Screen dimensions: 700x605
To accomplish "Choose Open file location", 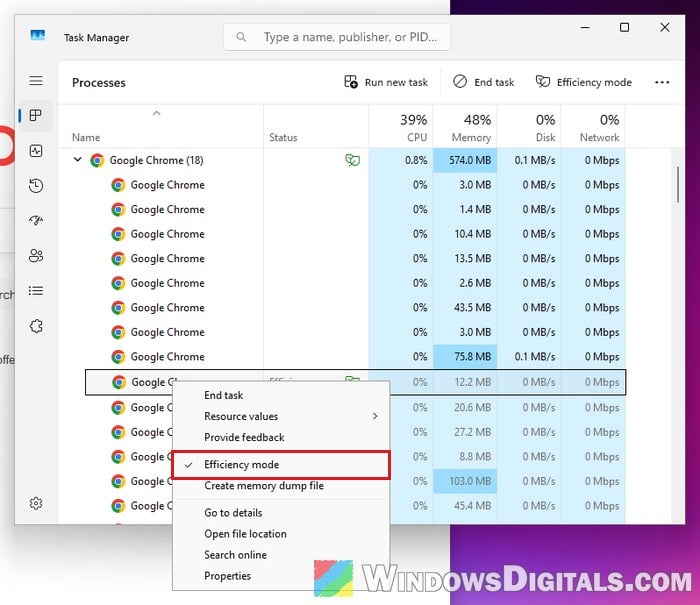I will [x=281, y=534].
